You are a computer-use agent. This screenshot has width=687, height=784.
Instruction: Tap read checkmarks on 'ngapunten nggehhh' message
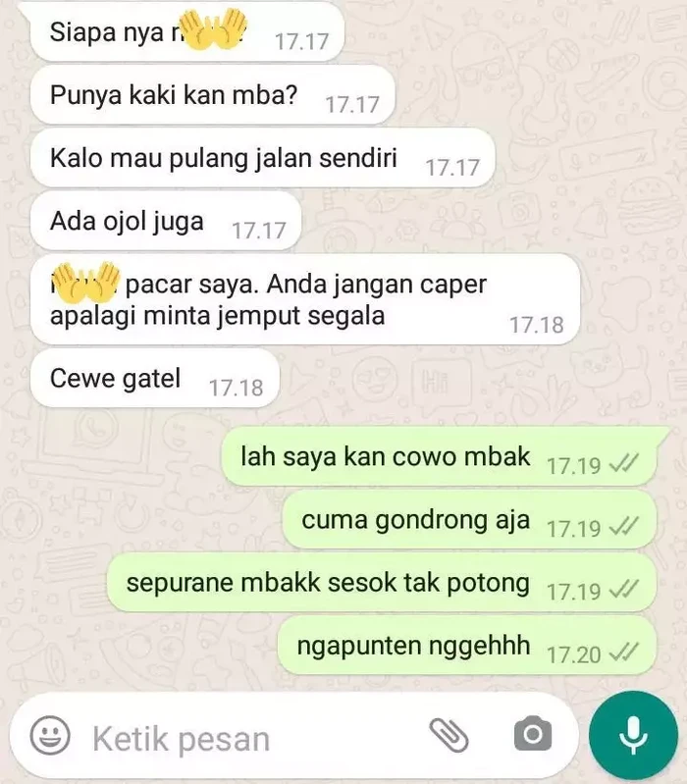pyautogui.click(x=624, y=653)
